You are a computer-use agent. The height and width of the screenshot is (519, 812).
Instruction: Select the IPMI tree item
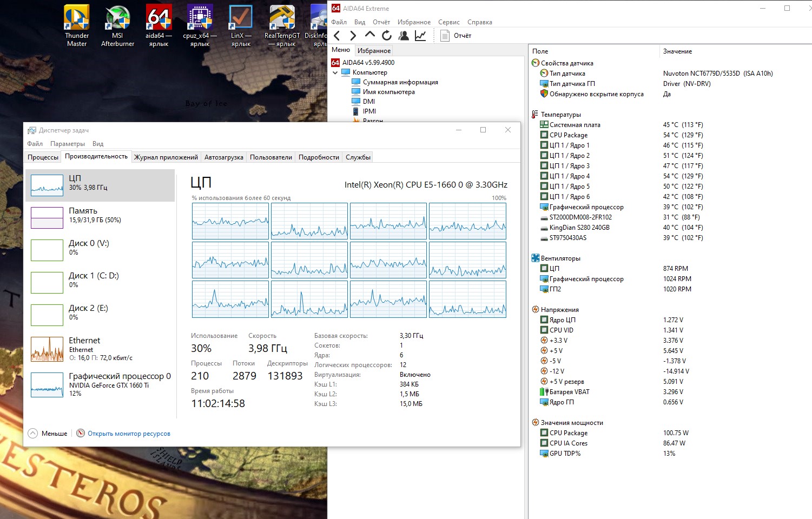[x=364, y=111]
